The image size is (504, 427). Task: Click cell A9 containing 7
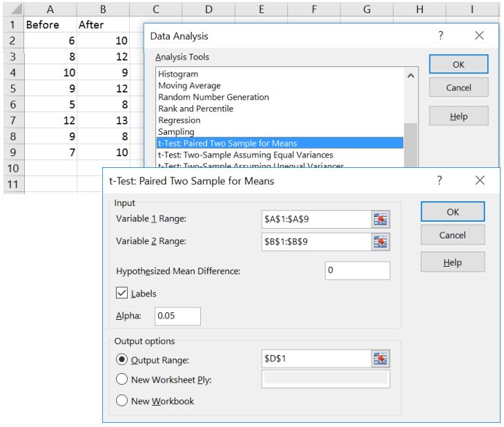[50, 152]
